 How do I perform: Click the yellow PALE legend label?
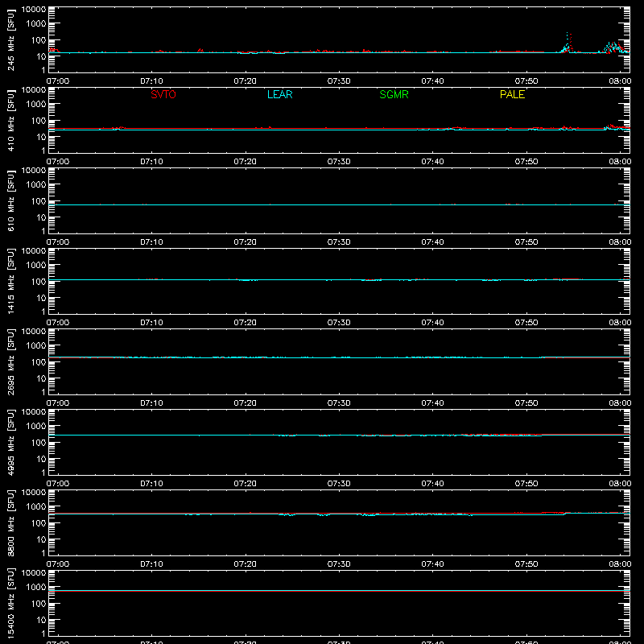pyautogui.click(x=512, y=94)
